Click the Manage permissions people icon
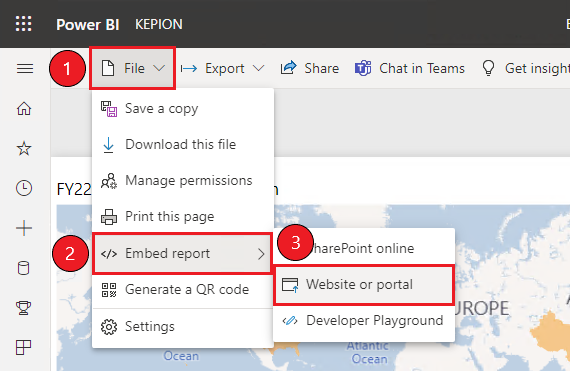The image size is (570, 371). [x=109, y=181]
